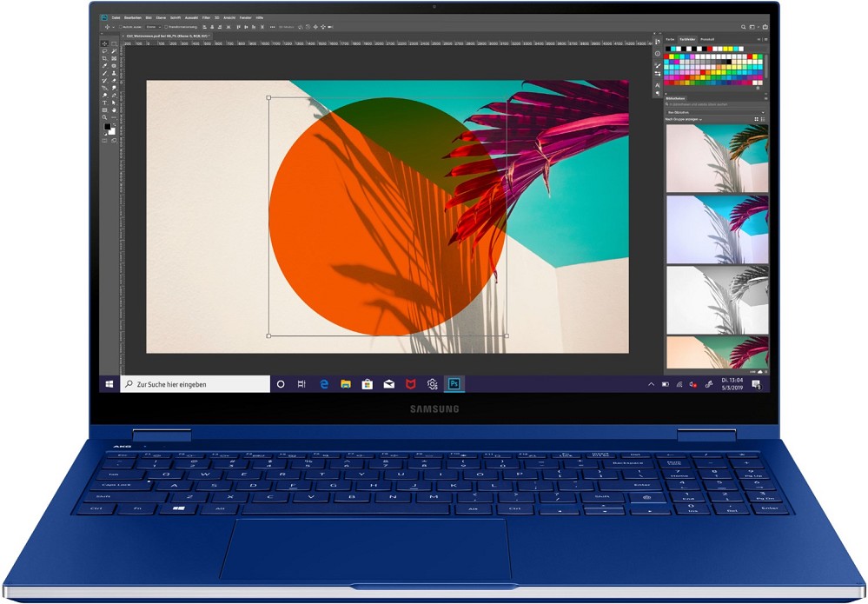Screen dimensions: 868x604
Task: Open the brush settings panel icon
Action: pyautogui.click(x=658, y=66)
